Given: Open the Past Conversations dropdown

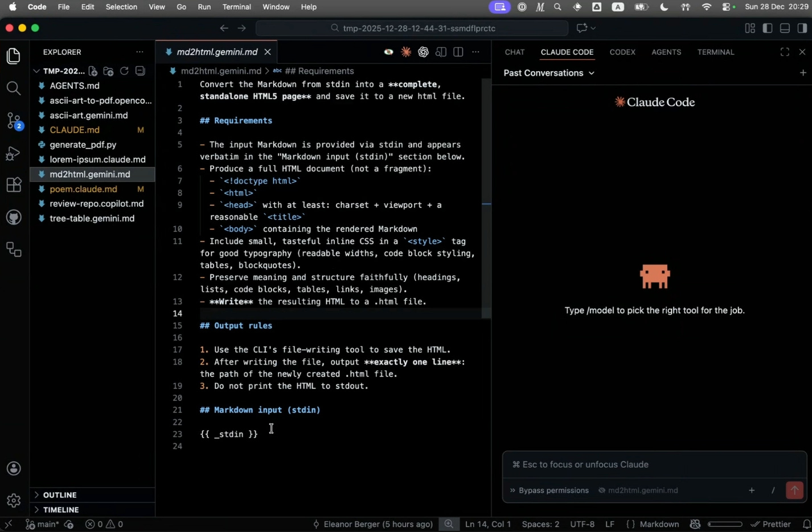Looking at the screenshot, I should coord(549,73).
